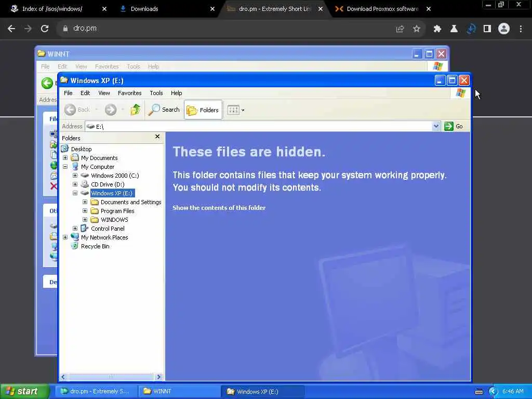Open the Help menu in Windows XP (E:)
The width and height of the screenshot is (532, 399).
(177, 93)
